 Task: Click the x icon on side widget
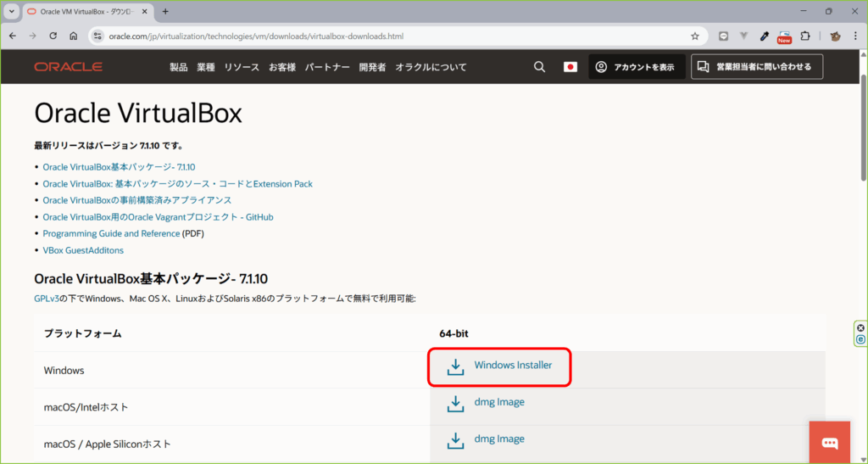[861, 327]
